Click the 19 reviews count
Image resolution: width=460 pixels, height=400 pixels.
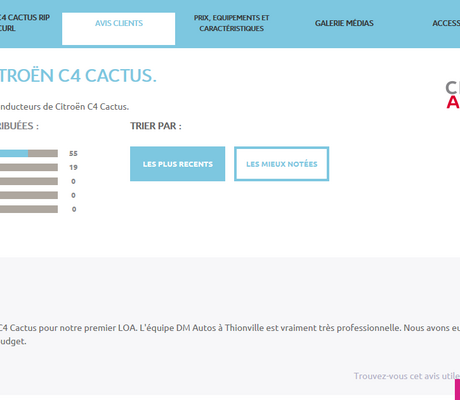[x=73, y=167]
